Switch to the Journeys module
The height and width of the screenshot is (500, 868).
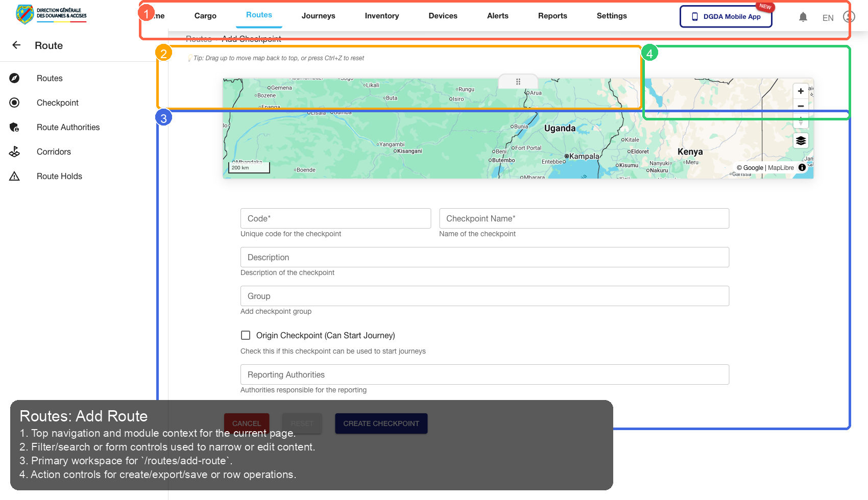318,16
